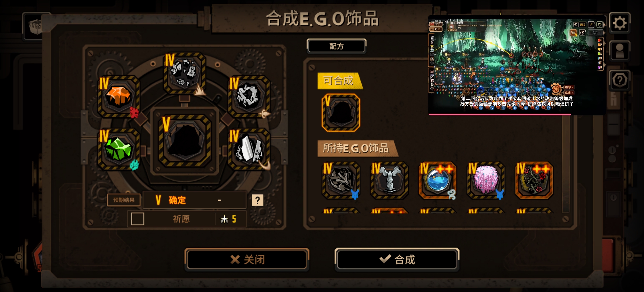
Task: Open the profile silhouette icon at right
Action: click(x=620, y=51)
